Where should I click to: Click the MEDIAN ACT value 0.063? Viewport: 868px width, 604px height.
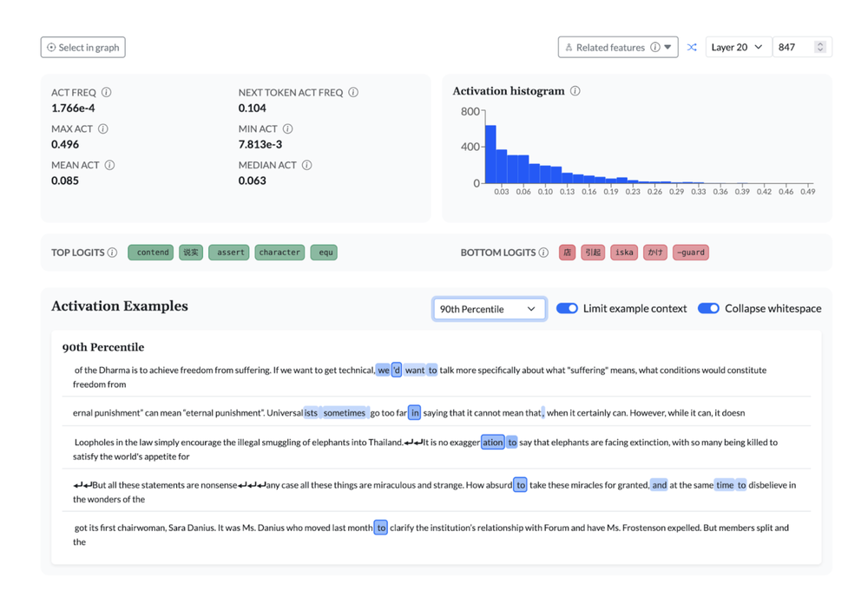[253, 181]
